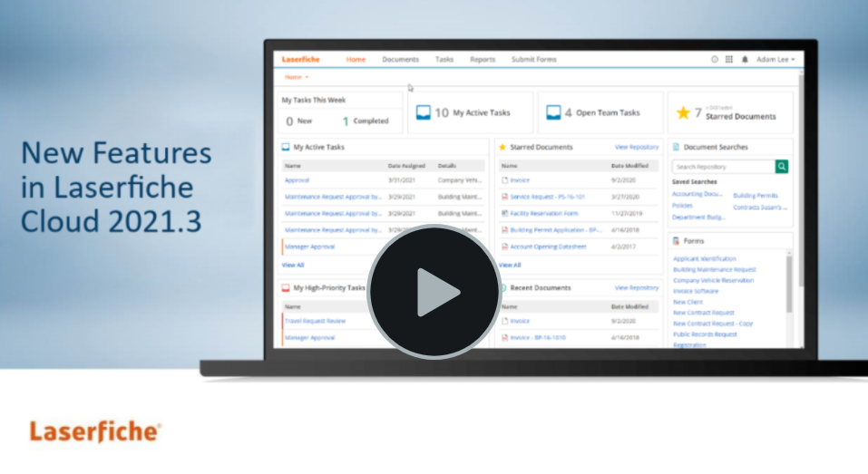The image size is (868, 474).
Task: Open the Approval task
Action: pos(297,180)
